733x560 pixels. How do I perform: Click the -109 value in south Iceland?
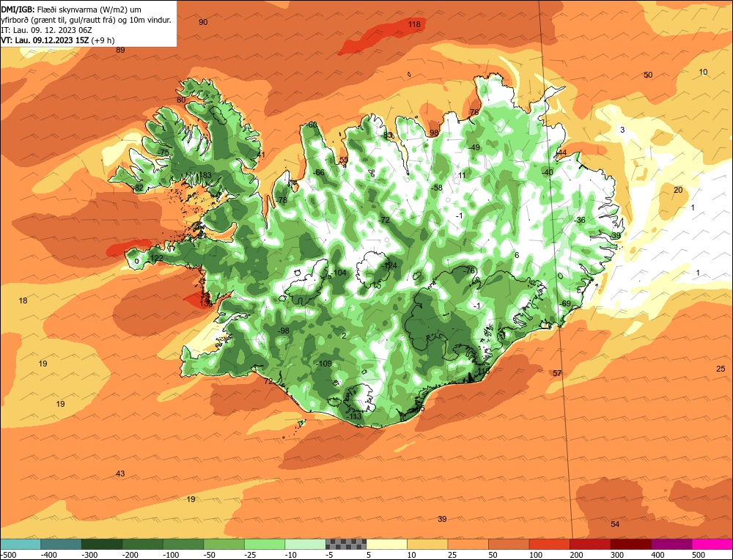(324, 364)
